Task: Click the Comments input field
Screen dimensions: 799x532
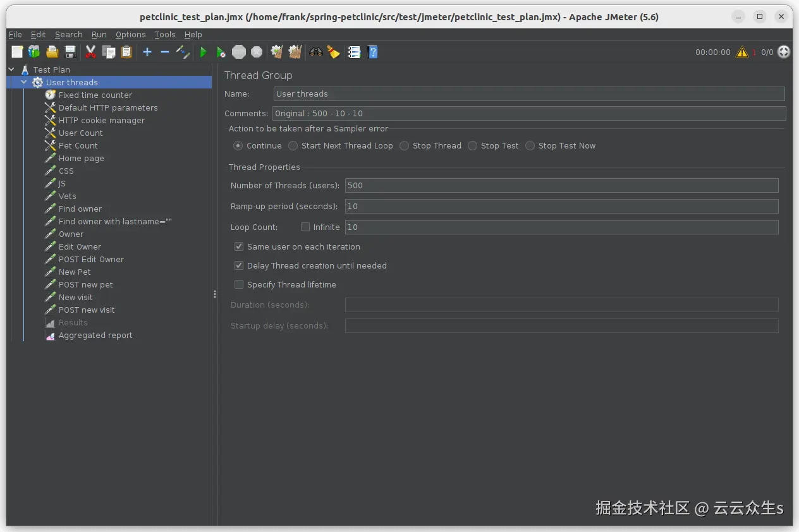Action: point(529,113)
